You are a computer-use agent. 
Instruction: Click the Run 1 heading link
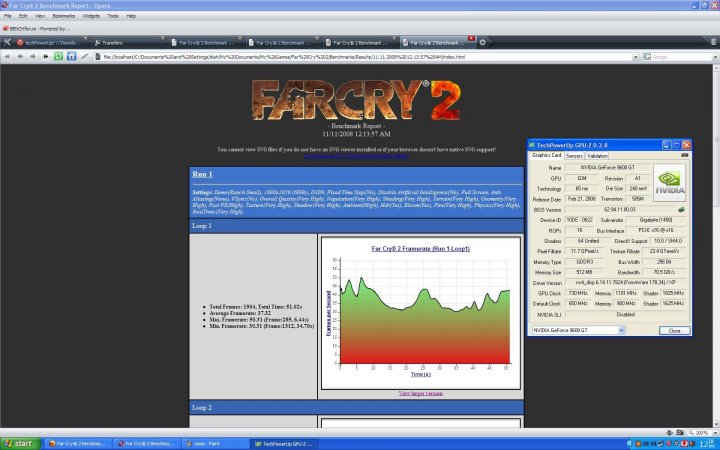(x=202, y=174)
